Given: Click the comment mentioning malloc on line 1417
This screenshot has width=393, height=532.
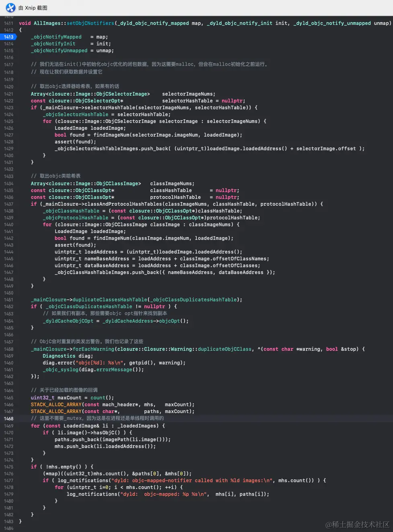Looking at the screenshot, I should tap(150, 64).
